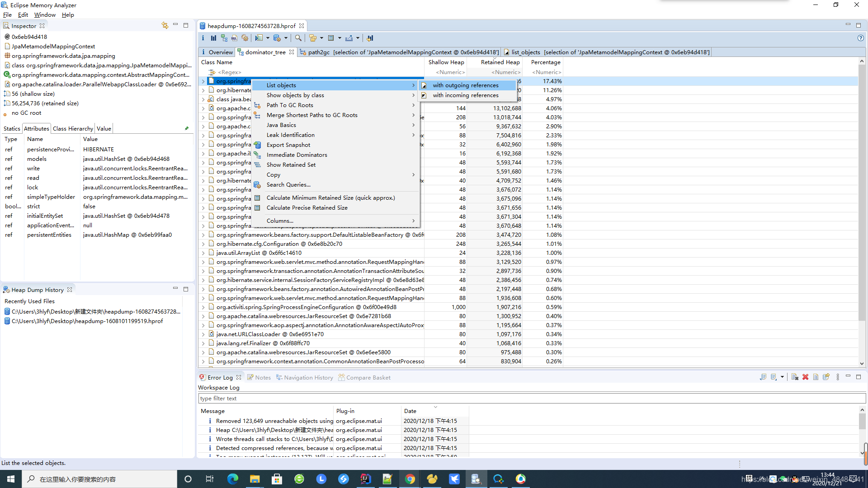
Task: Click 'Search Queries...' menu entry
Action: (335, 184)
